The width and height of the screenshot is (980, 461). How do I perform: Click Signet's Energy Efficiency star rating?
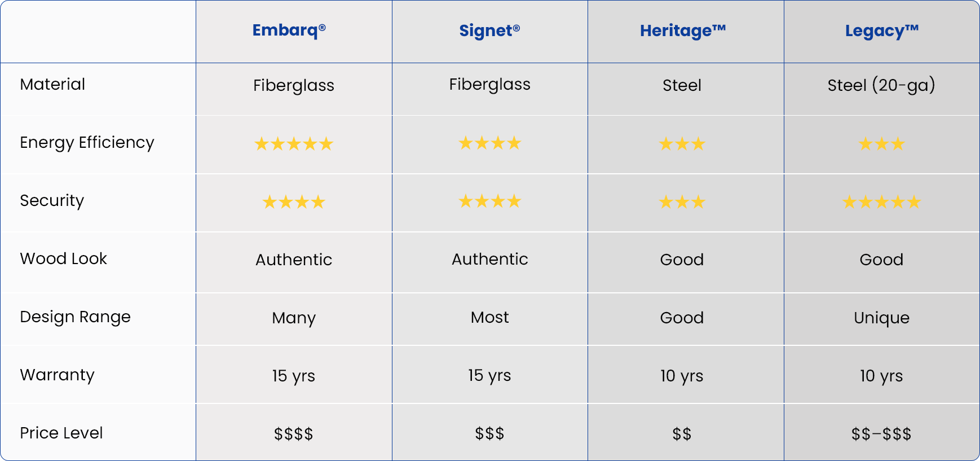coord(489,143)
